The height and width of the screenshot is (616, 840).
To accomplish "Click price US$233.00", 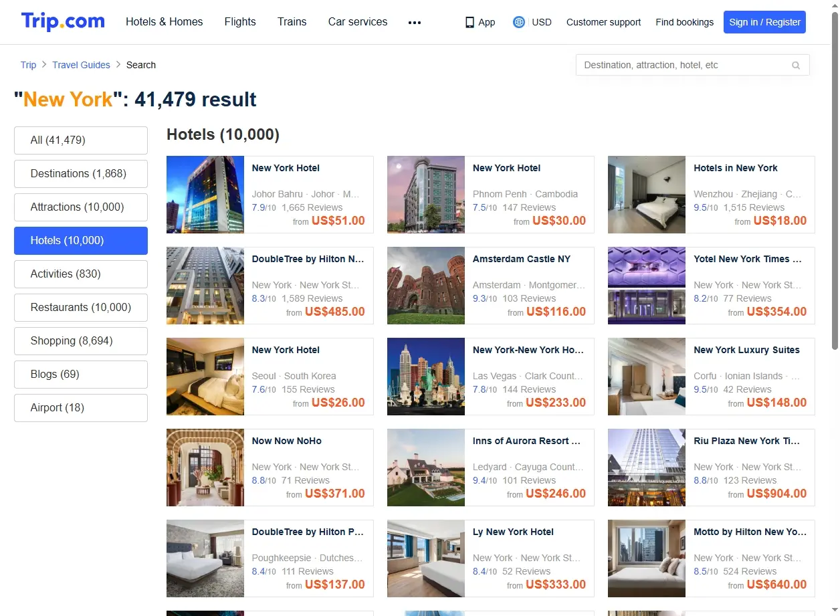I will click(x=556, y=403).
